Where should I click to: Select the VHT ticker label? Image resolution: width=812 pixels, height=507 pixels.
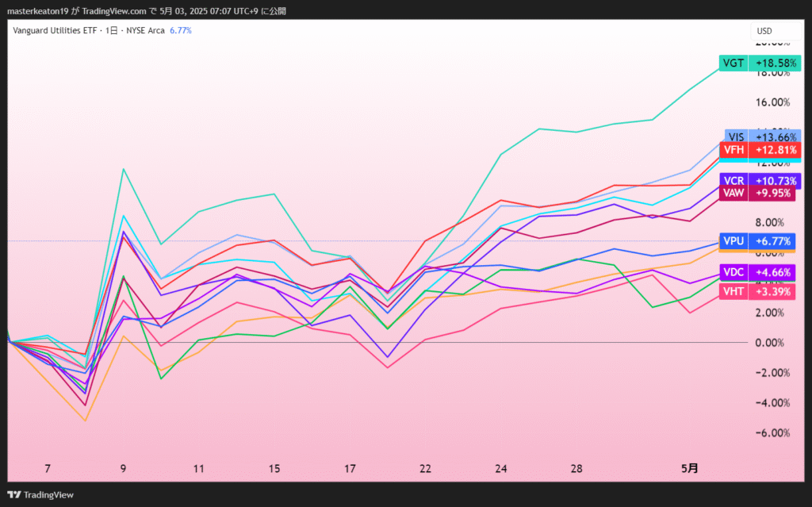pyautogui.click(x=733, y=291)
